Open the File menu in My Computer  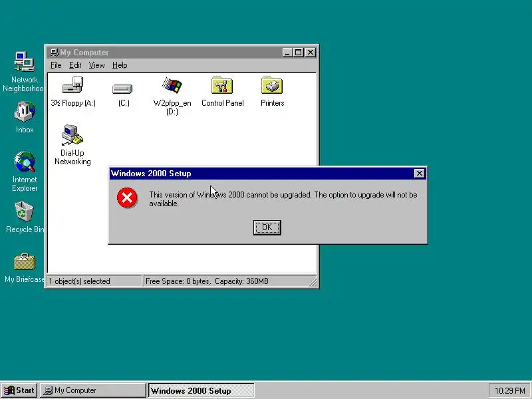(x=56, y=65)
